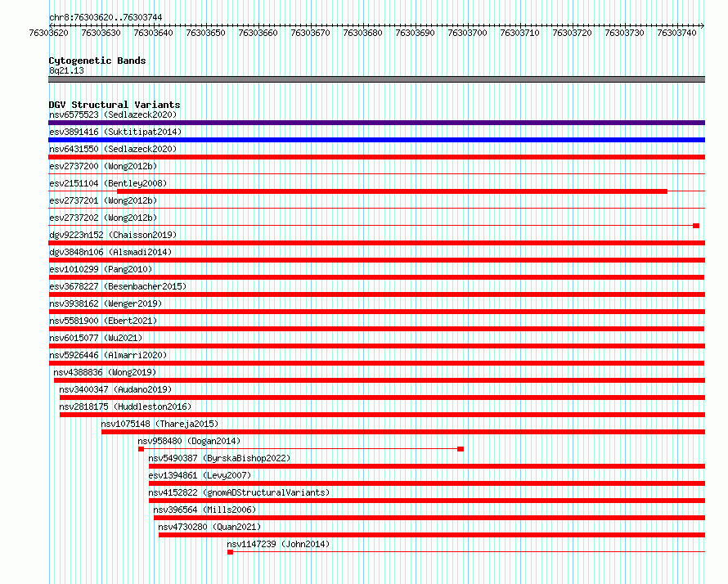Click red start block of nsv1147239 track
Screen dimensions: 728x584
pos(231,552)
